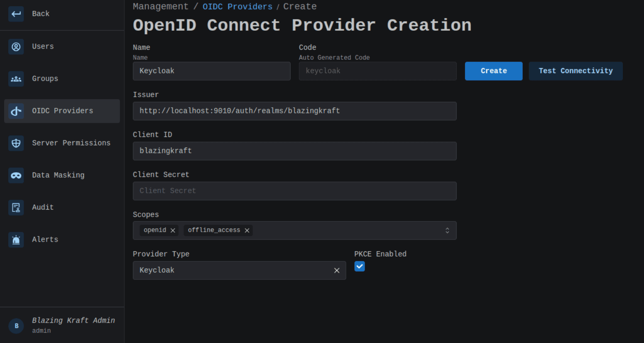644x343 pixels.
Task: Click the Create breadcrumb text
Action: (300, 7)
